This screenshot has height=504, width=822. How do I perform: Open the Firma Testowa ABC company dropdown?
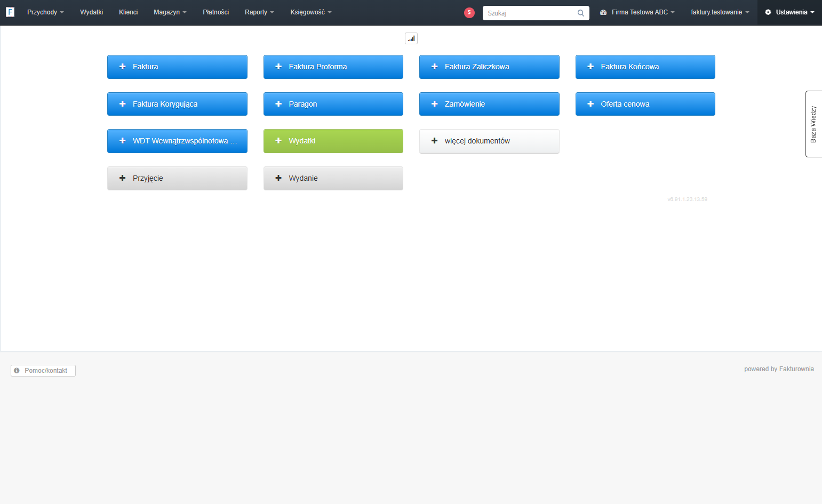tap(637, 12)
